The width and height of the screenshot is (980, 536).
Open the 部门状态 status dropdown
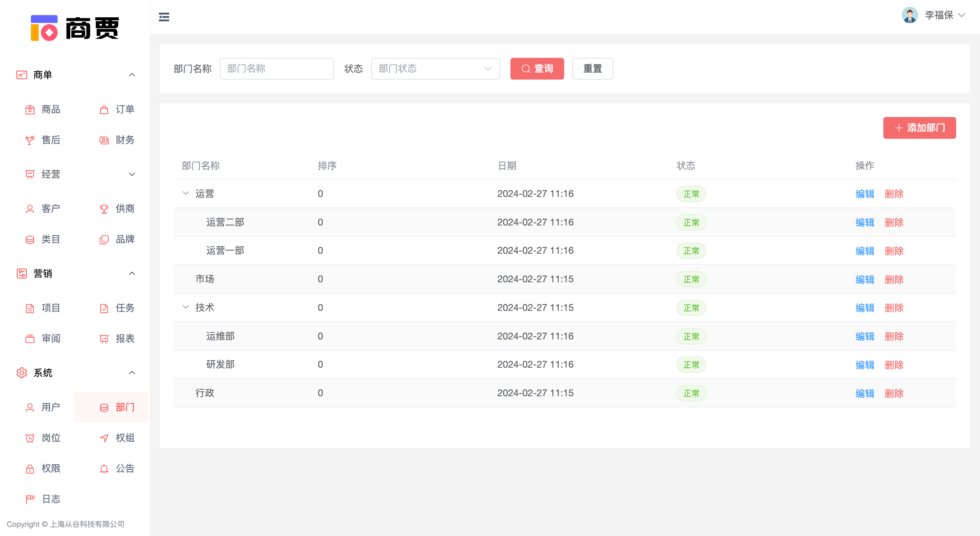[x=435, y=68]
